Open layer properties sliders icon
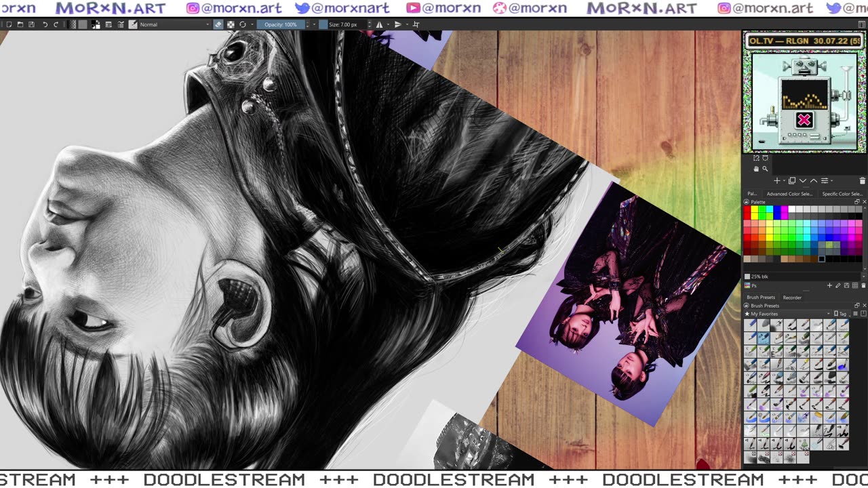868x488 pixels. tap(825, 181)
